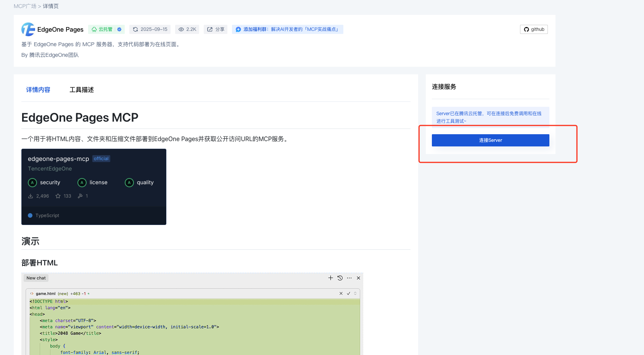Click the star icon showing 133

coord(58,196)
